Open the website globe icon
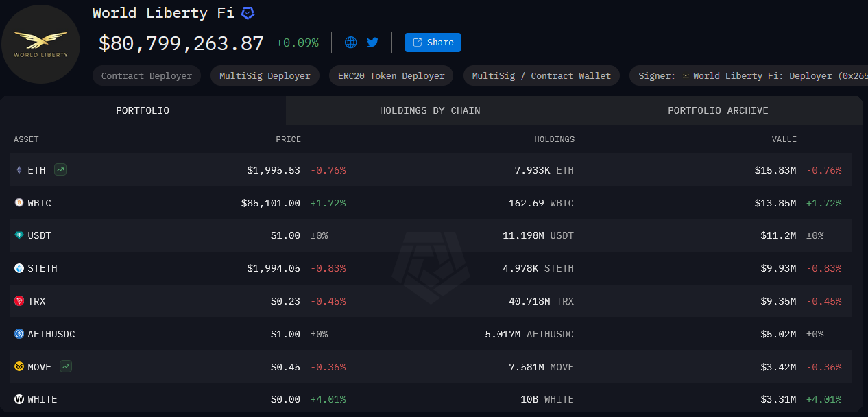The width and height of the screenshot is (868, 417). point(350,42)
